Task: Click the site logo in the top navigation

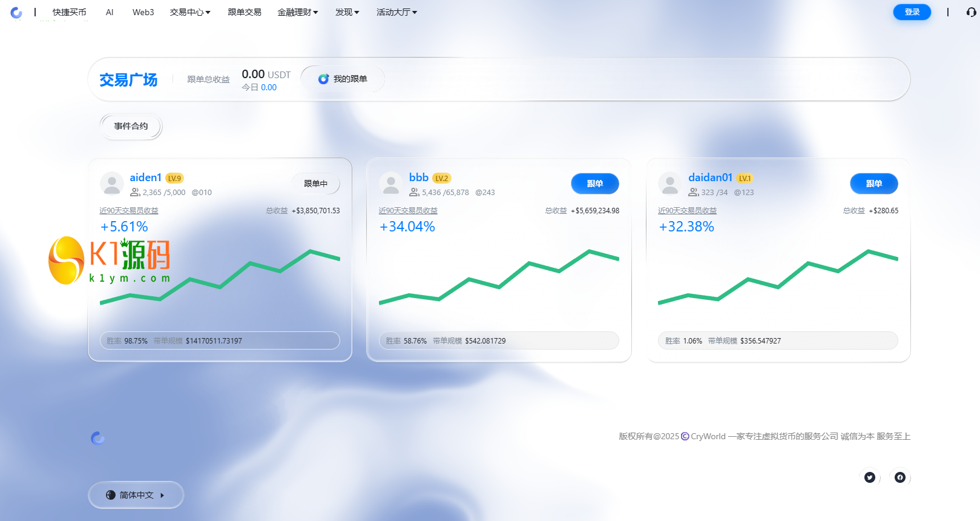Action: (16, 12)
